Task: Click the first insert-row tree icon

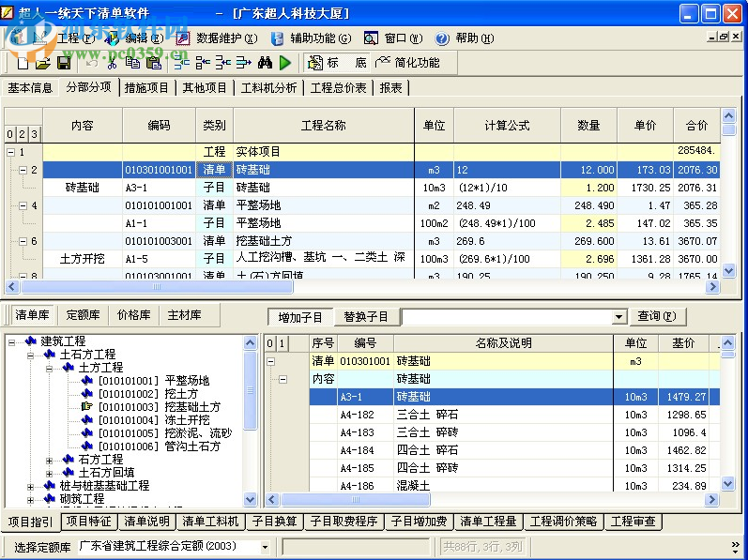Action: 181,63
